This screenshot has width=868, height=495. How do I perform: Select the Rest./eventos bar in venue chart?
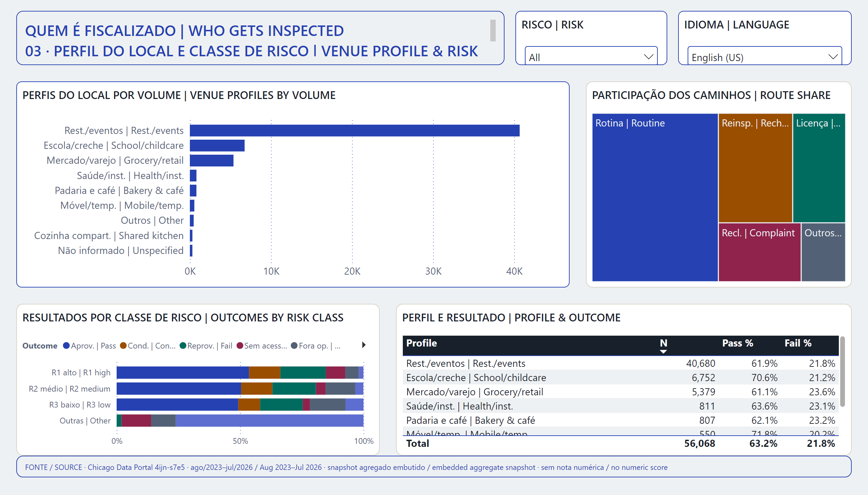[x=355, y=131]
